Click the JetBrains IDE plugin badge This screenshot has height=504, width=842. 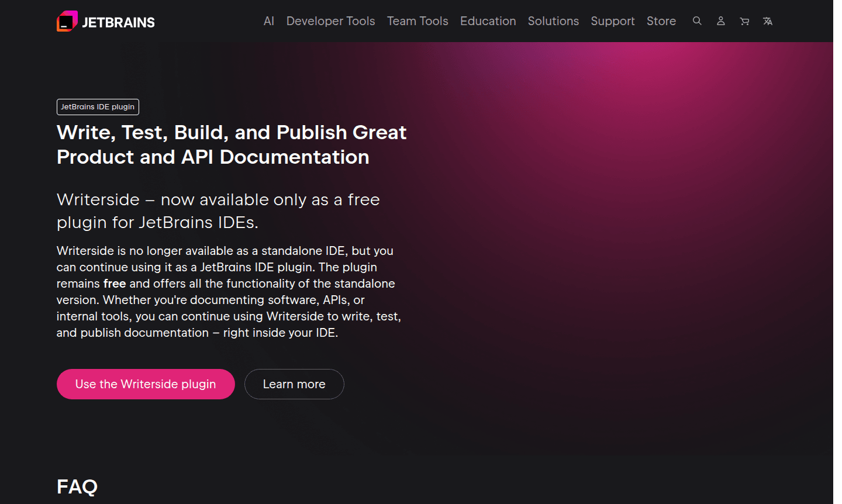(98, 107)
